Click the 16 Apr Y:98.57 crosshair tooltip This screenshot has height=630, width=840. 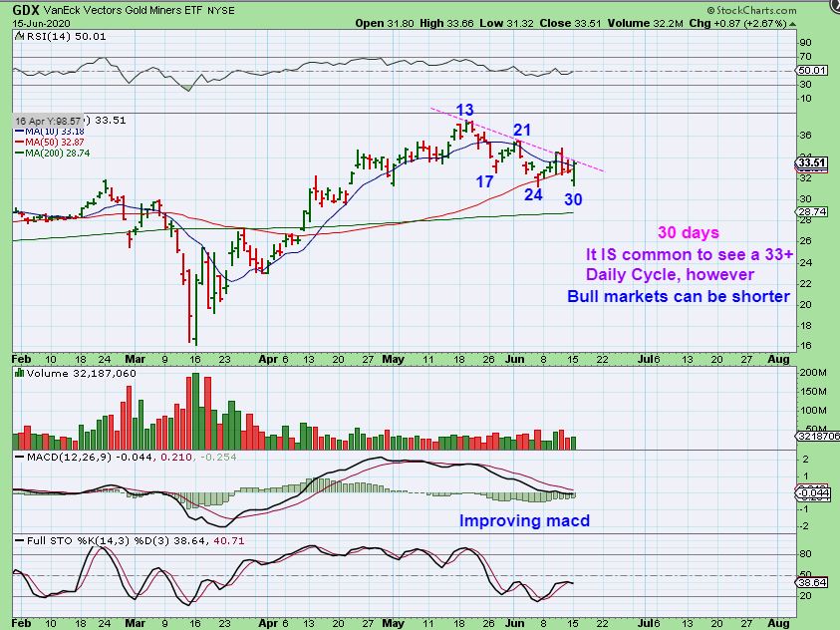coord(48,121)
